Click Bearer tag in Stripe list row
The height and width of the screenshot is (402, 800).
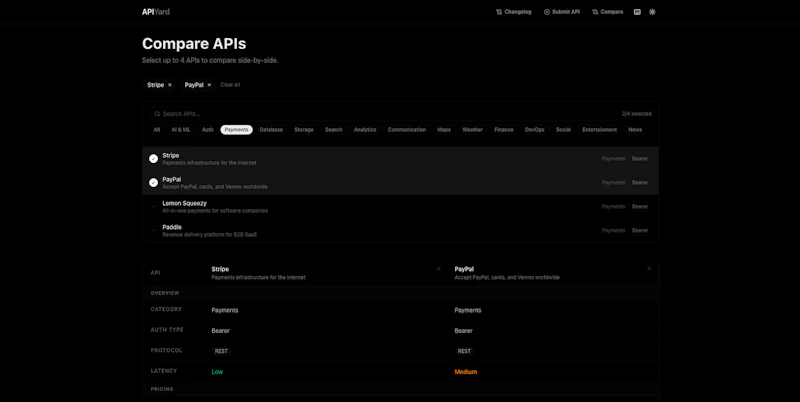(640, 159)
